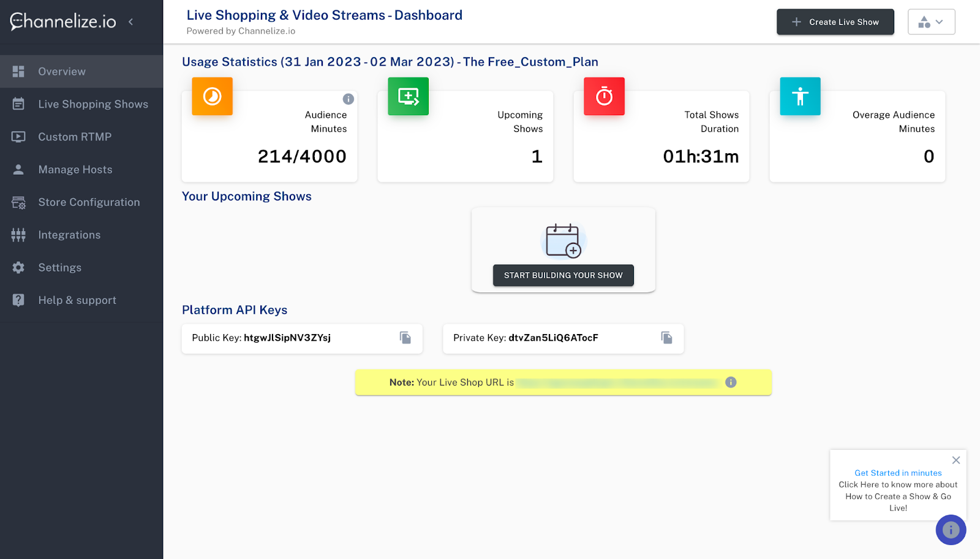Click the calendar-plus icon in upcoming shows card
This screenshot has height=559, width=980.
click(563, 240)
